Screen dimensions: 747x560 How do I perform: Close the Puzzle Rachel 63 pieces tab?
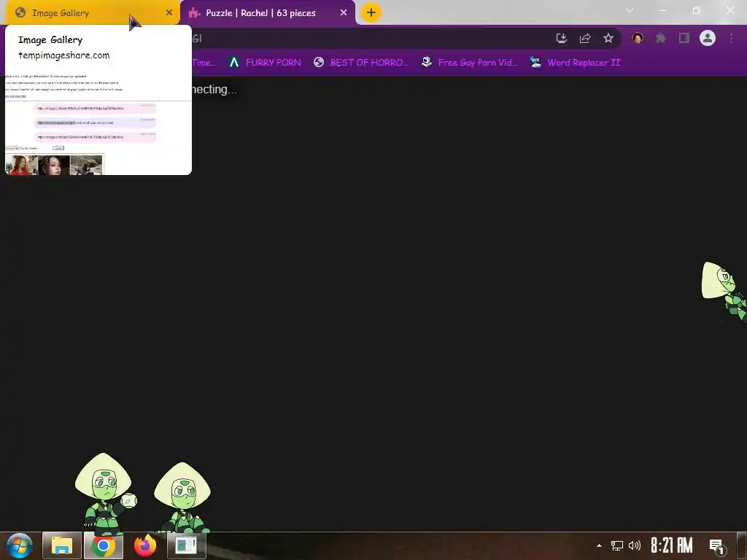pos(344,13)
